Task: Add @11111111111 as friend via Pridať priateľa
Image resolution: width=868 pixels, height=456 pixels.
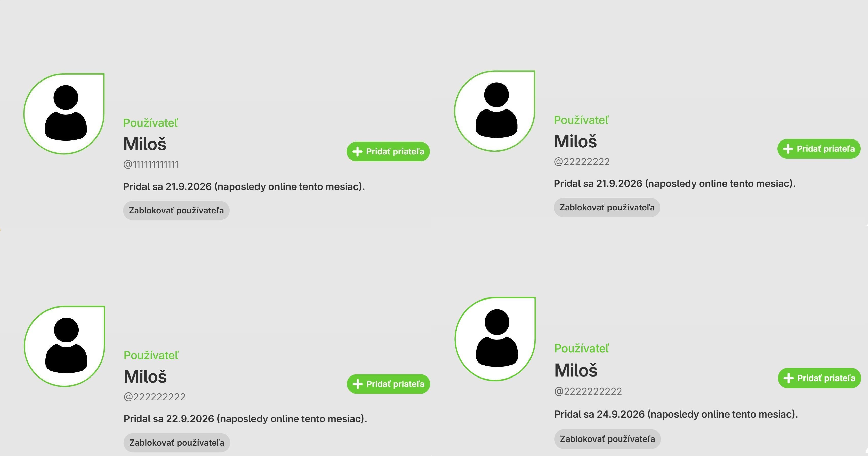Action: point(388,152)
